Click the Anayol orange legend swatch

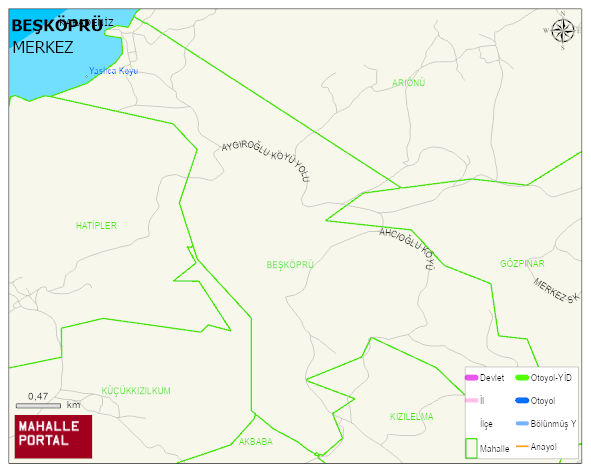point(522,446)
